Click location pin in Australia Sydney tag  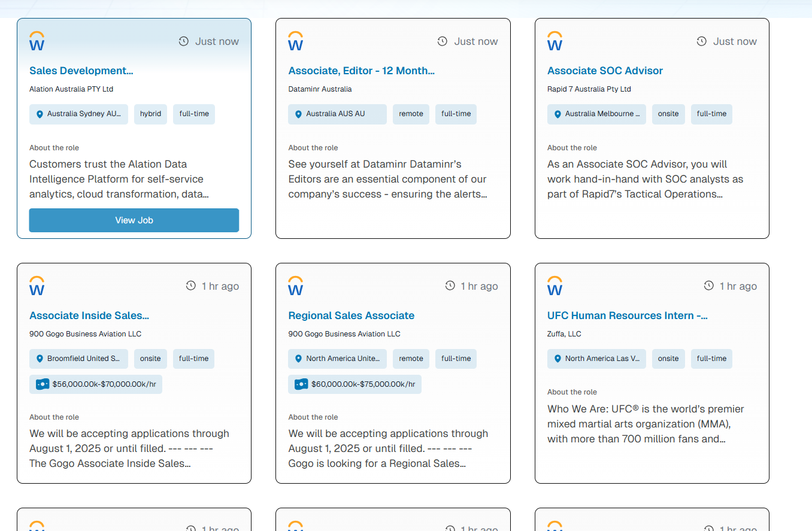tap(40, 114)
